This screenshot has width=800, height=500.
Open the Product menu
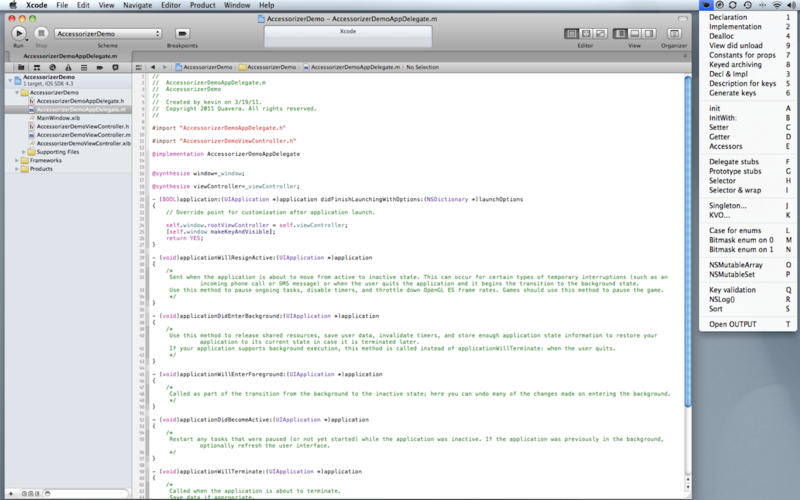(203, 5)
